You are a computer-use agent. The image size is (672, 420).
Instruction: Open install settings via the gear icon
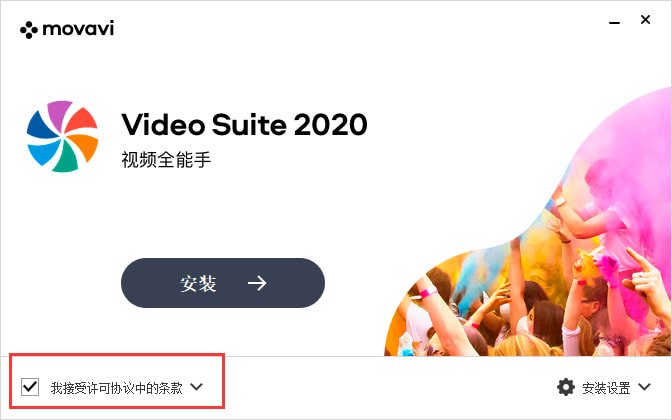tap(566, 387)
